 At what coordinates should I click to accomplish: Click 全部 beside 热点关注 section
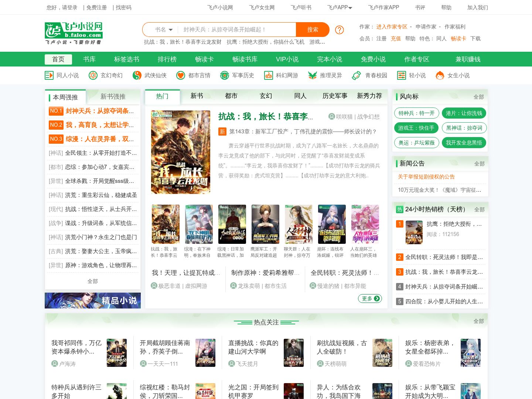[x=479, y=321]
